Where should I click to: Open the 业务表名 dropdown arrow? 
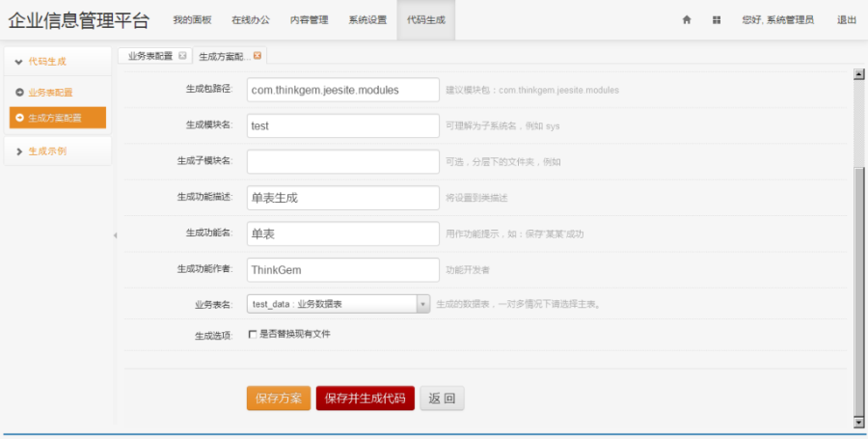pos(423,304)
